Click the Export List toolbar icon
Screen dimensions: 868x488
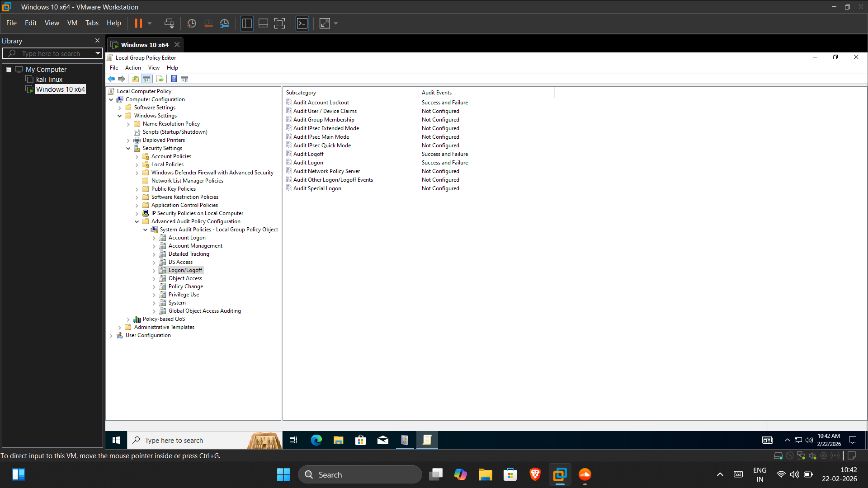click(x=160, y=79)
